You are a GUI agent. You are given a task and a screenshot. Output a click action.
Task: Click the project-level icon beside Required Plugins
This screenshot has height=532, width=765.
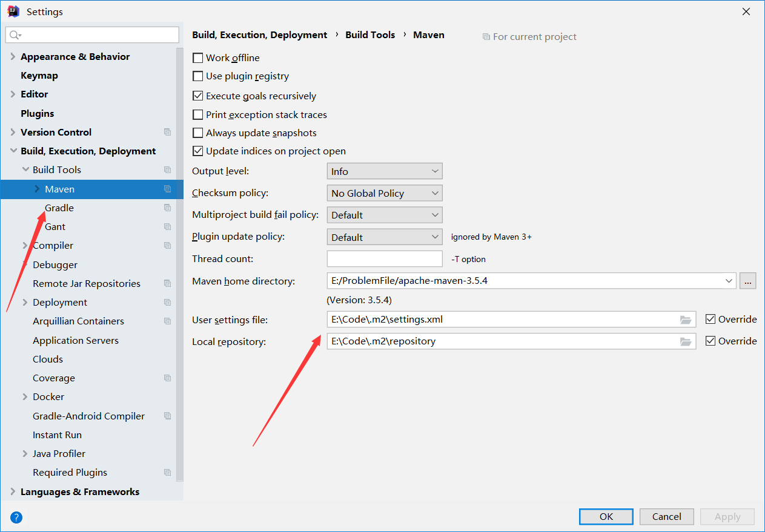pos(168,472)
